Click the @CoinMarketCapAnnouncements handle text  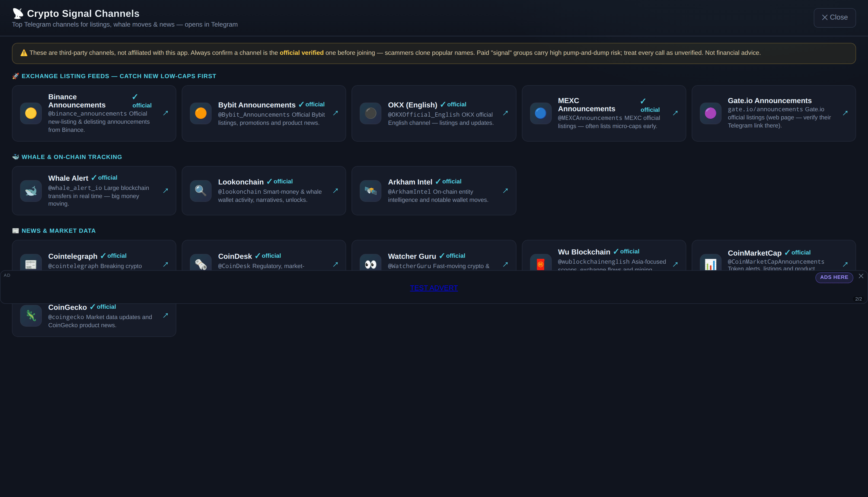[x=776, y=262]
